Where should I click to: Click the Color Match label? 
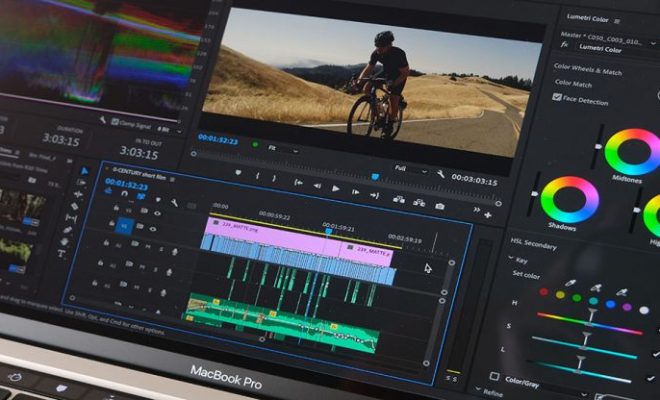(573, 83)
